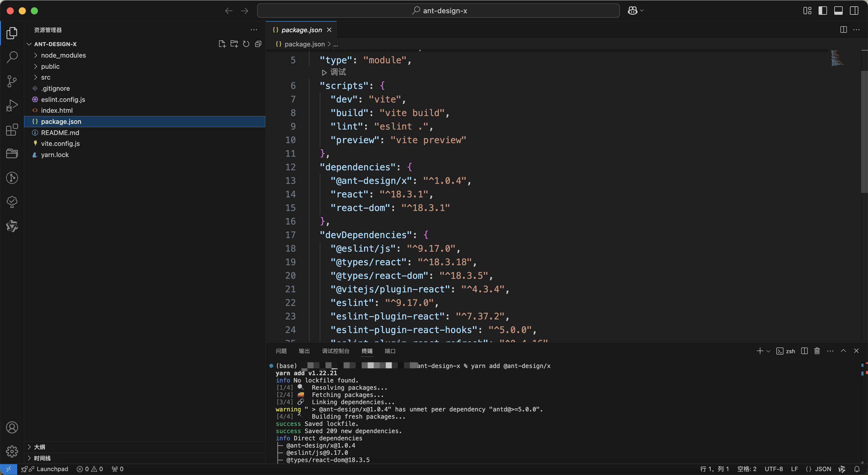Toggle the primary sidebar visibility
Screen dimensions: 868x475
(x=822, y=11)
